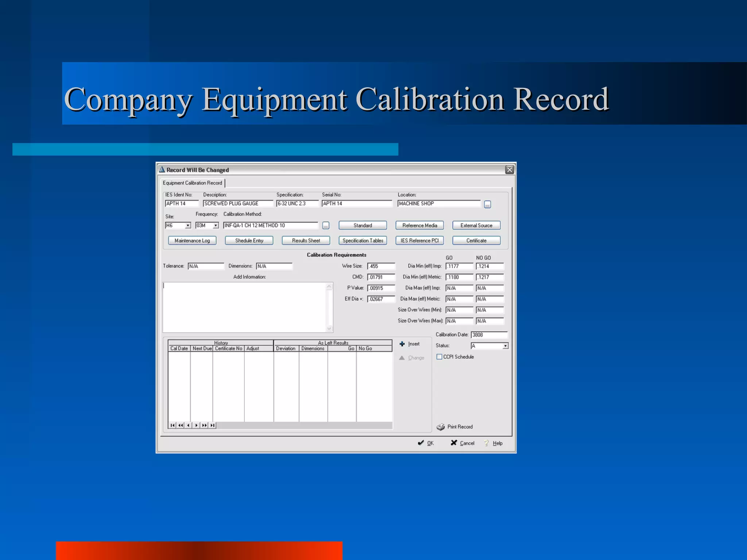Click the CMD field
Screen dimensions: 747x560
click(x=381, y=277)
